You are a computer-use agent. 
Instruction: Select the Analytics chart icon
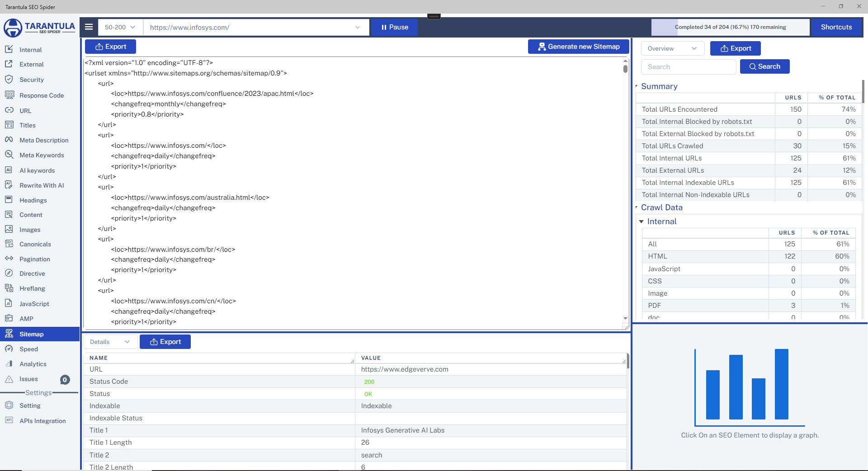9,363
